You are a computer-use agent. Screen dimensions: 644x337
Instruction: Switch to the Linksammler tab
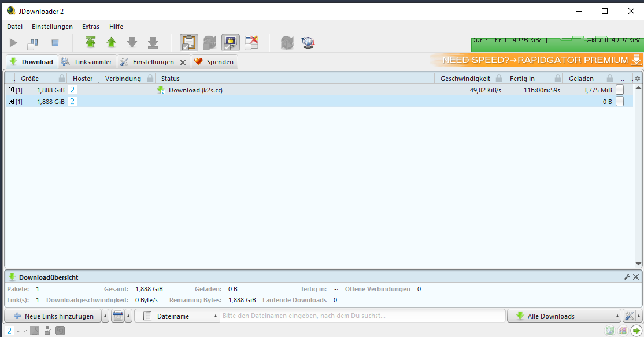point(87,62)
